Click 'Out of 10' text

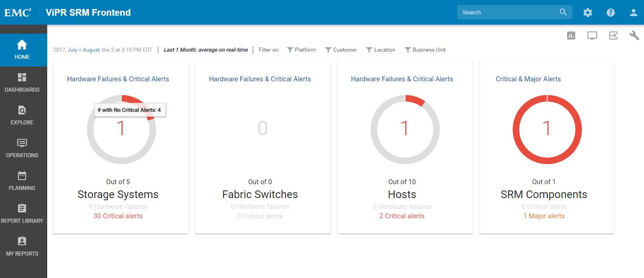tap(402, 182)
